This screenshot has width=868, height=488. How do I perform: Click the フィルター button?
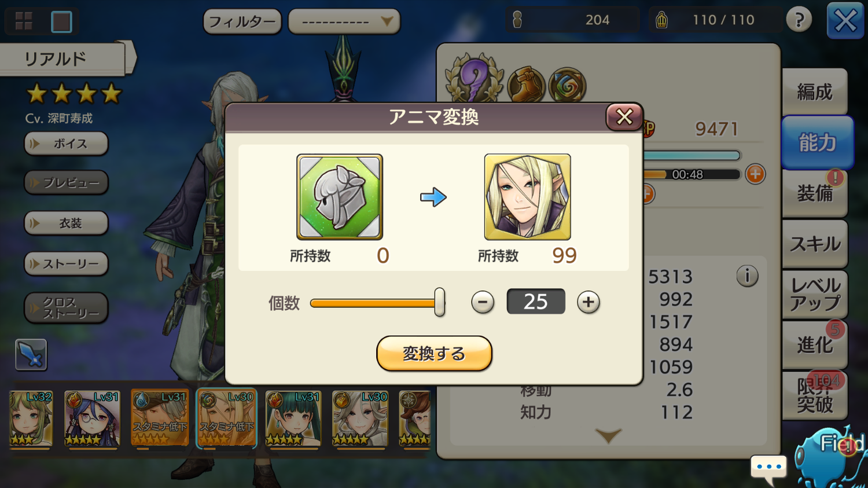coord(242,21)
